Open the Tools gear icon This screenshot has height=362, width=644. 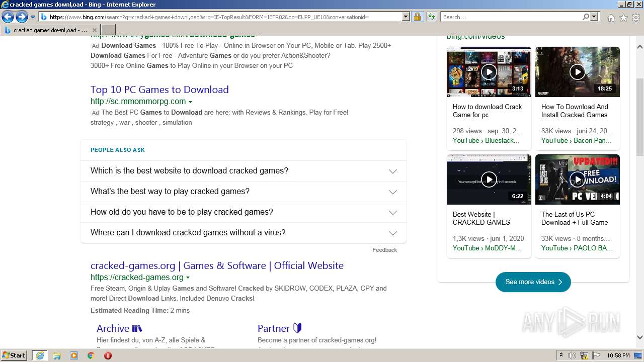(x=636, y=18)
